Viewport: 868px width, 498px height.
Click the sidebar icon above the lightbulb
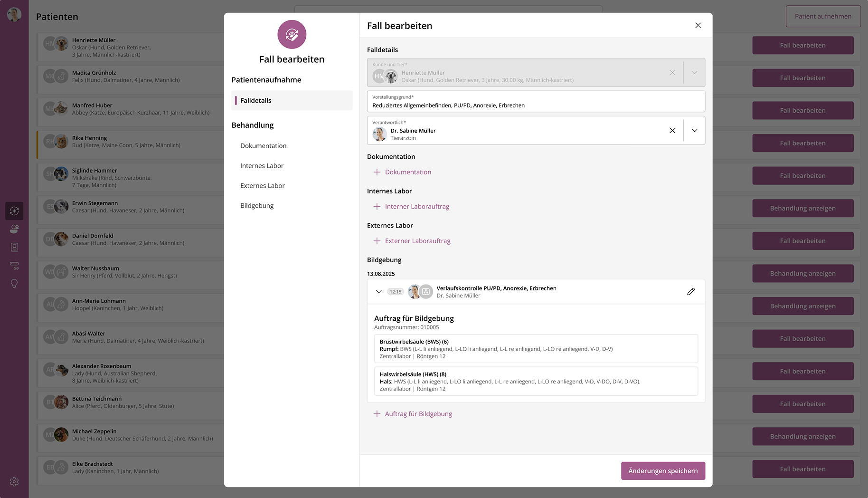(14, 266)
